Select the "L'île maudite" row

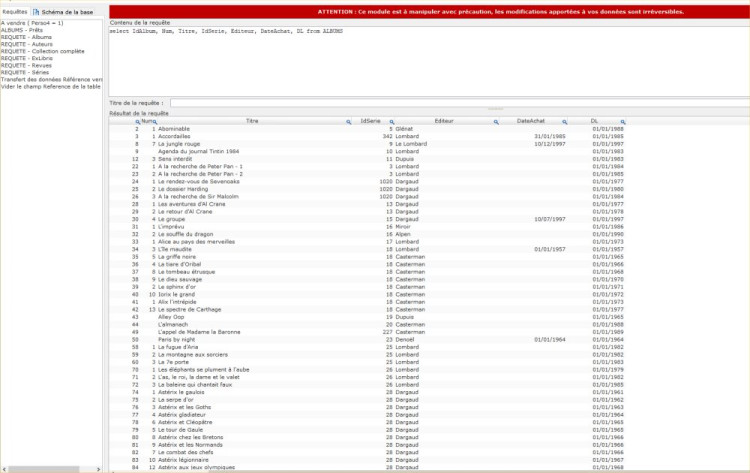pyautogui.click(x=367, y=249)
